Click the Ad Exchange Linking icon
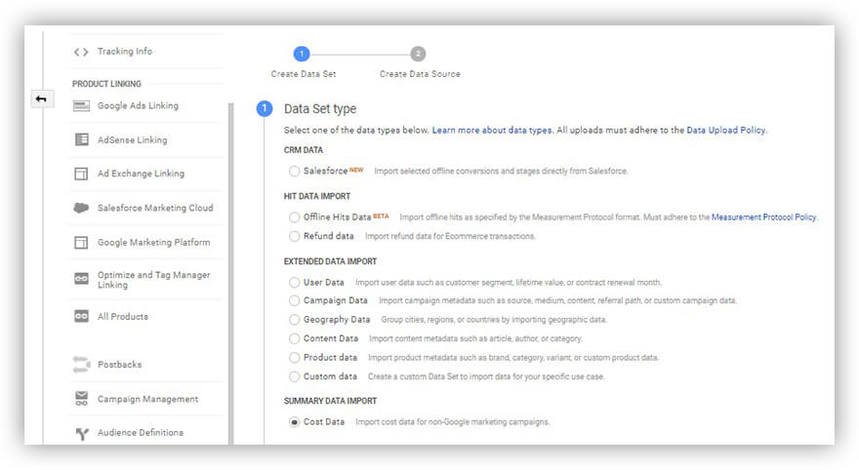 [x=81, y=174]
